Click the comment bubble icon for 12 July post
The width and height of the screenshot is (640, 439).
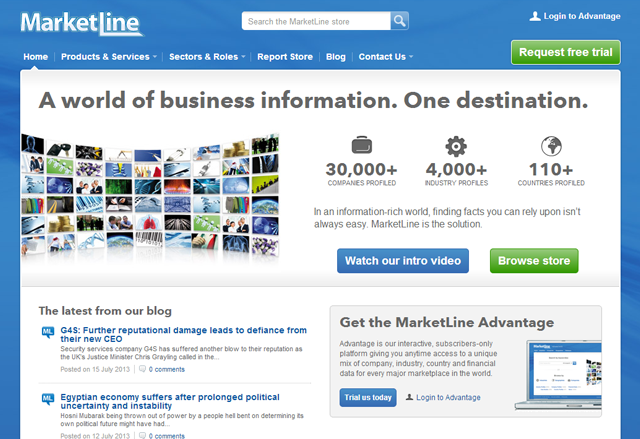click(x=142, y=436)
